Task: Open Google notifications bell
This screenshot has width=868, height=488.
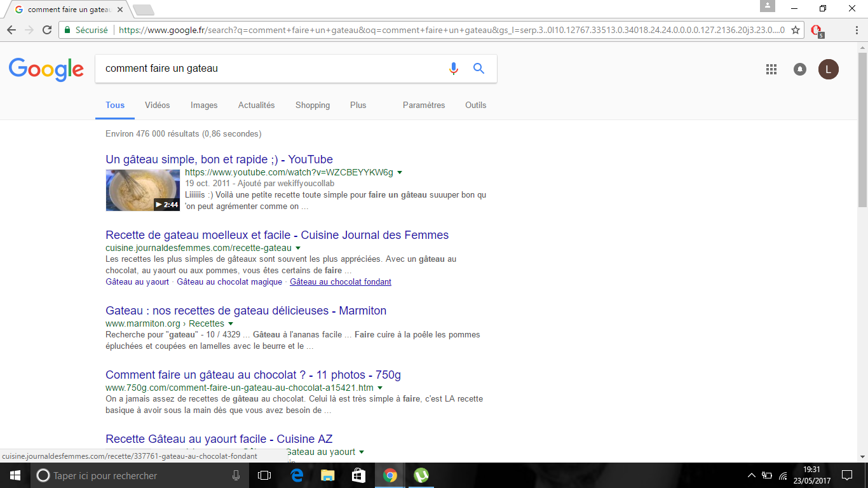Action: pyautogui.click(x=800, y=69)
